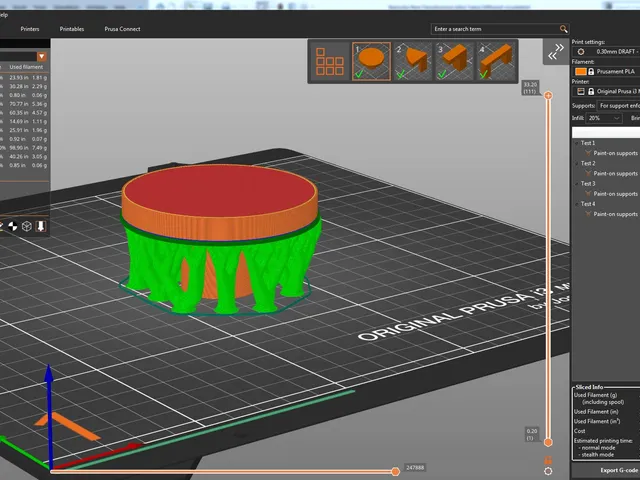Click legend row showing 40.26 in
640x480 pixels.
(x=24, y=156)
